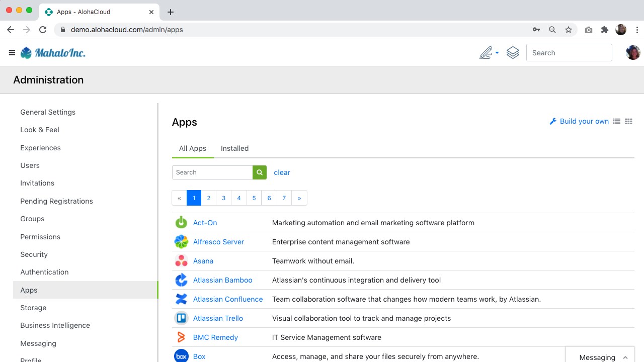Click the Asana app icon
The height and width of the screenshot is (362, 644).
(x=181, y=261)
